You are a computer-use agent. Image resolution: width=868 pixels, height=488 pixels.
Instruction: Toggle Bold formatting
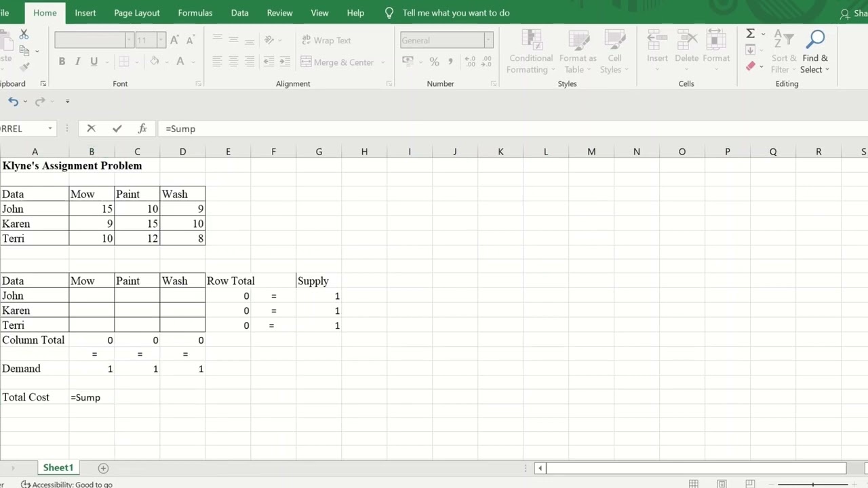click(x=62, y=62)
